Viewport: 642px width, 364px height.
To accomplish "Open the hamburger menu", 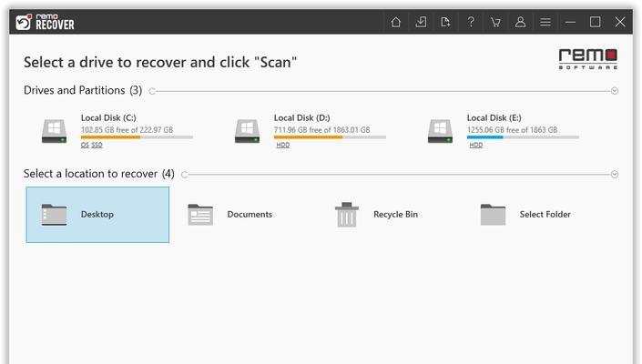I will [x=545, y=22].
